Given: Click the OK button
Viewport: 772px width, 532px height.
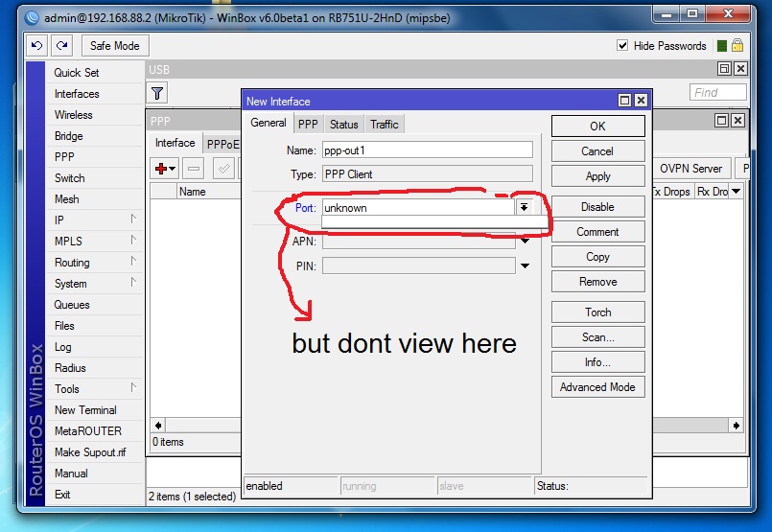Looking at the screenshot, I should [x=597, y=126].
